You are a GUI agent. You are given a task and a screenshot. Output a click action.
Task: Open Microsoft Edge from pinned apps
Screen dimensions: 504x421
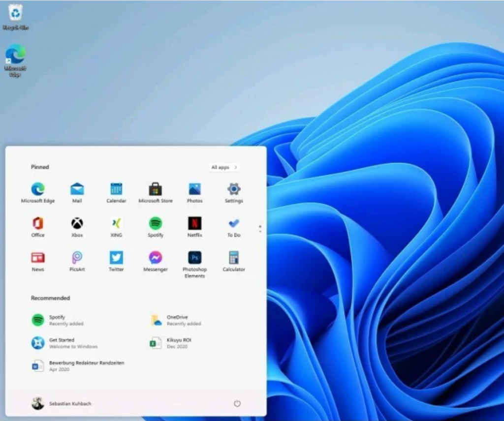(38, 193)
